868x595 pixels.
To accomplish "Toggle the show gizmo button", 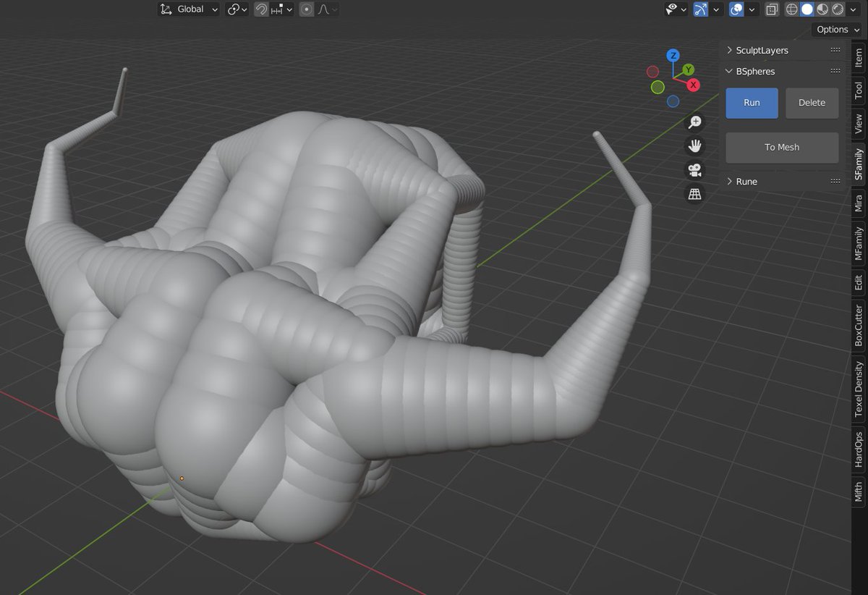I will click(x=701, y=9).
